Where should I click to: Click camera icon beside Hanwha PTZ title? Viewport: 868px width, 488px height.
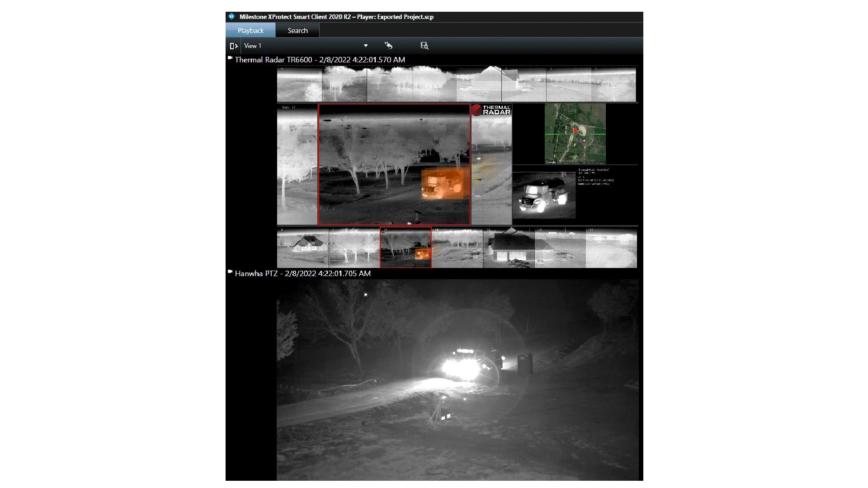click(230, 272)
